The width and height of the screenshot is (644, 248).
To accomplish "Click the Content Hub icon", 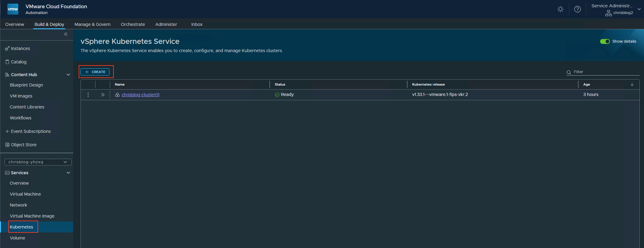I will click(7, 75).
